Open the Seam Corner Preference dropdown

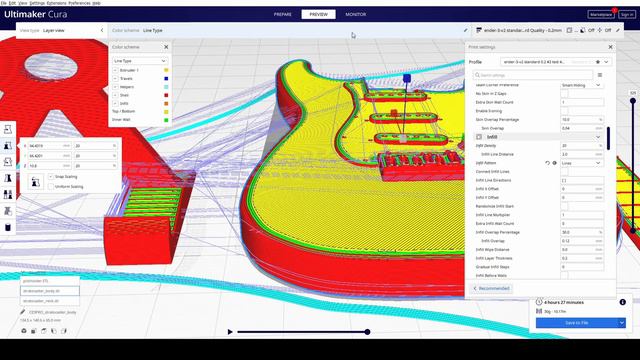point(582,85)
